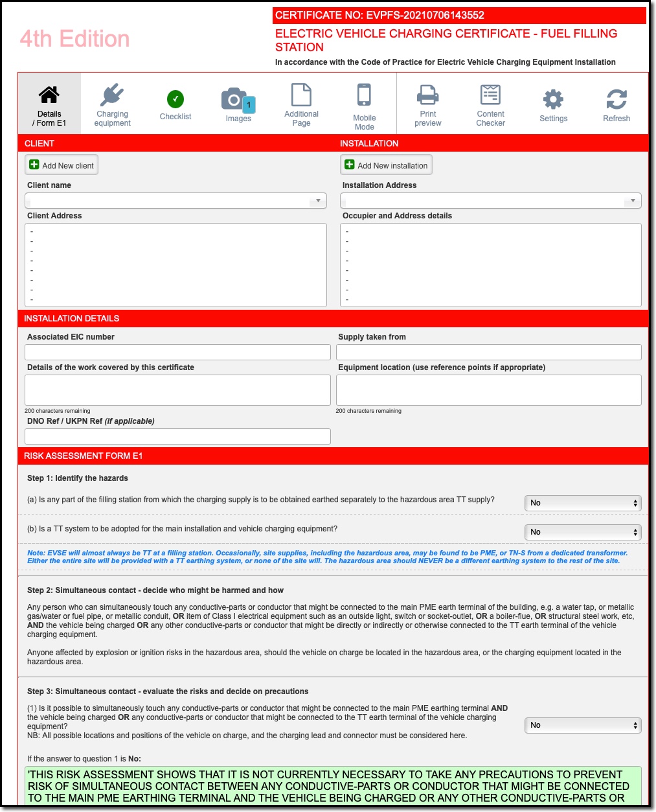Open the Charging equipment section
The width and height of the screenshot is (656, 812).
pos(111,104)
